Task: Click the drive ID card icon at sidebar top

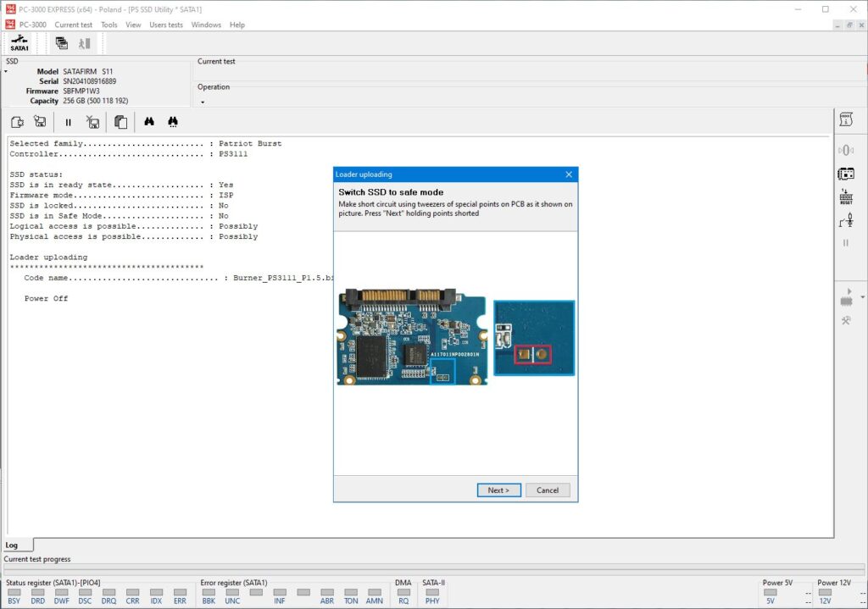Action: click(x=846, y=119)
